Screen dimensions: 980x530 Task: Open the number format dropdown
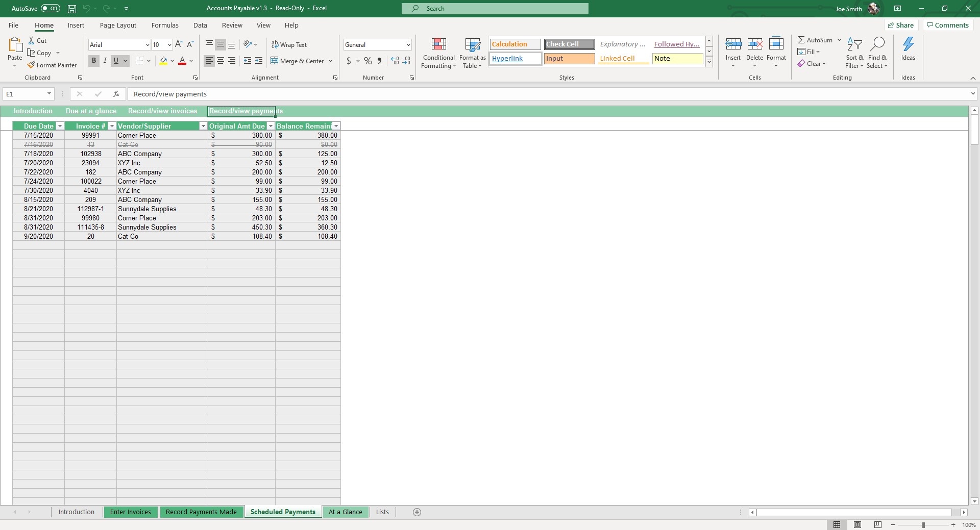(x=408, y=45)
